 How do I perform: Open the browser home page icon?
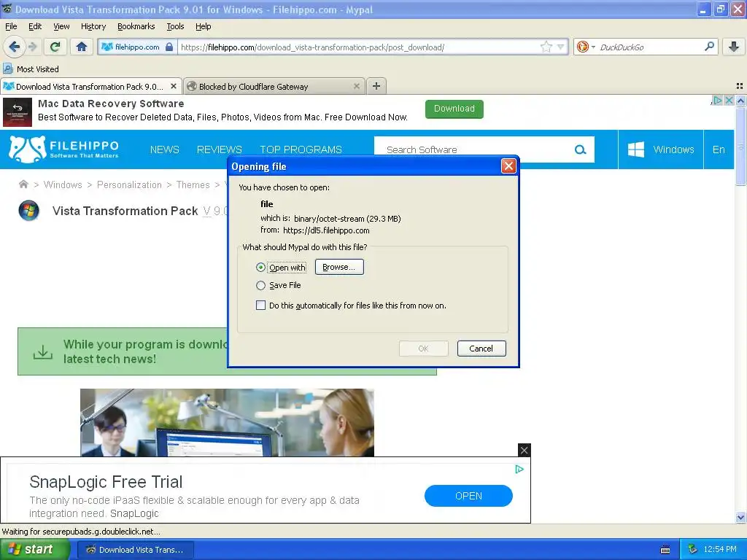82,47
